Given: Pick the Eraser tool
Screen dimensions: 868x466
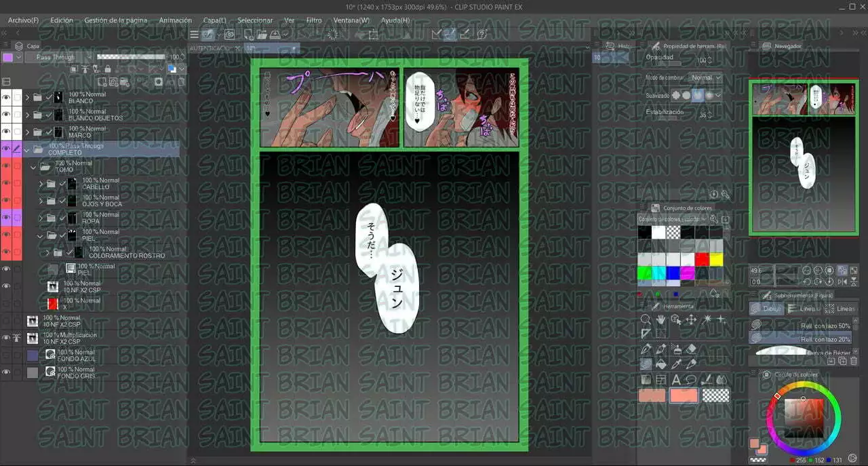Looking at the screenshot, I should [691, 349].
